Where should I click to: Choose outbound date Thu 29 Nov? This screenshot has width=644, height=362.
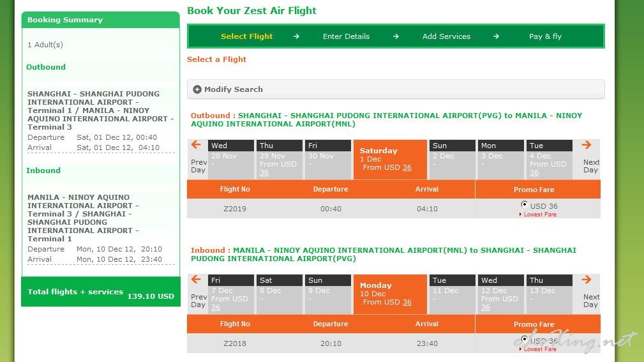[280, 160]
